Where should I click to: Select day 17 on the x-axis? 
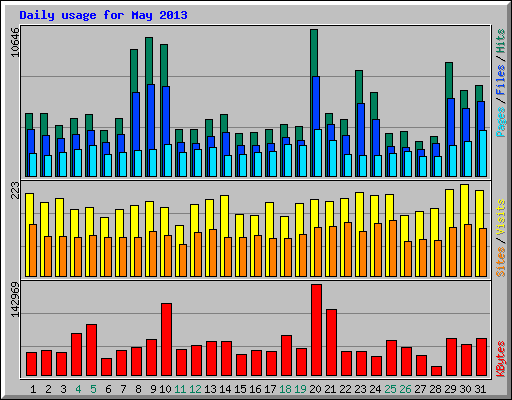click(270, 389)
